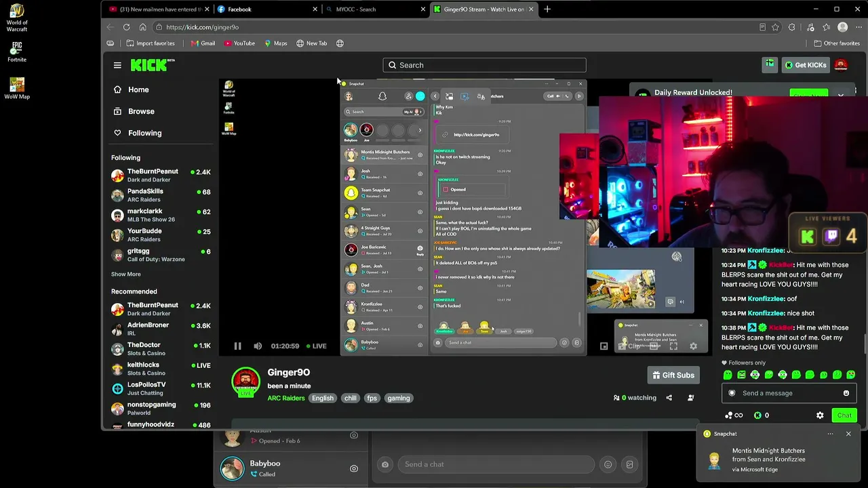
Task: Open video player settings gear
Action: 693,346
